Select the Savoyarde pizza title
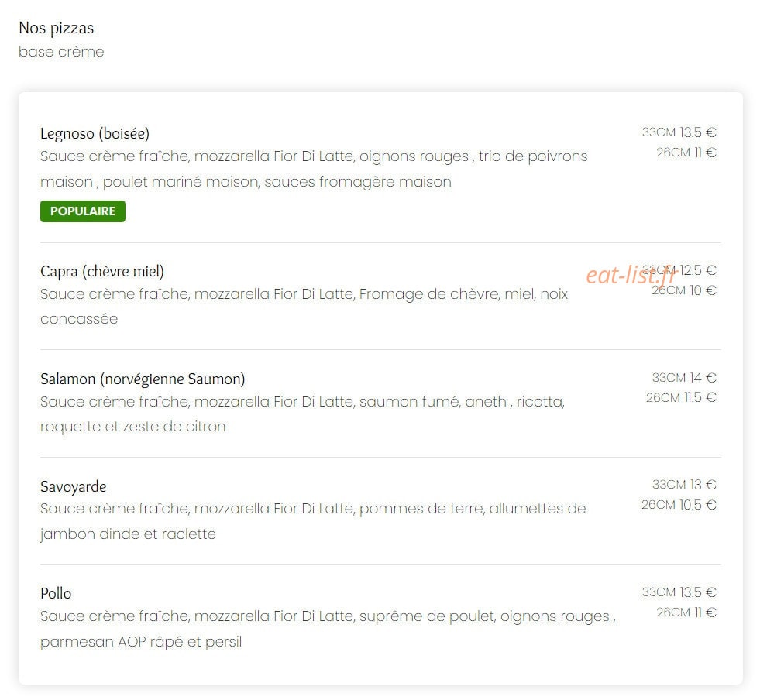 tap(73, 486)
